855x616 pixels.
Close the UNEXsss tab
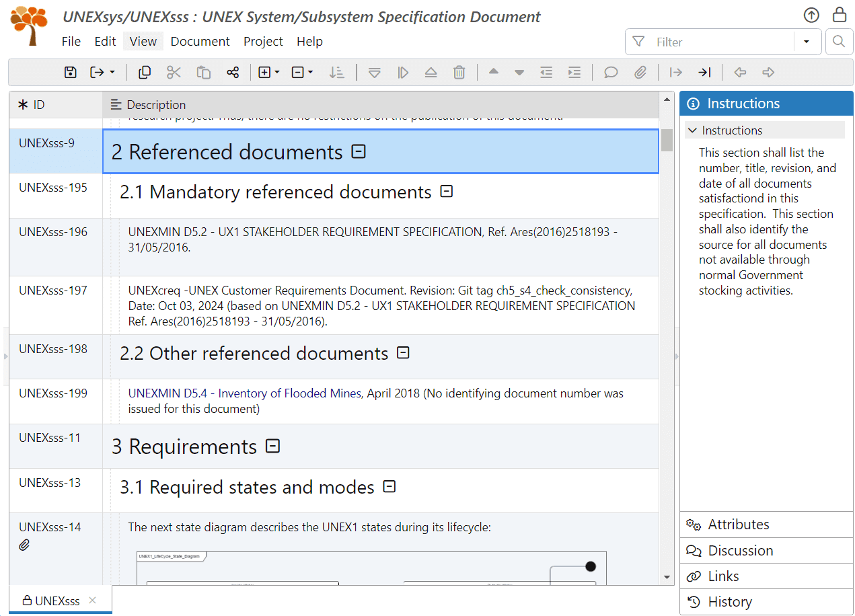93,601
